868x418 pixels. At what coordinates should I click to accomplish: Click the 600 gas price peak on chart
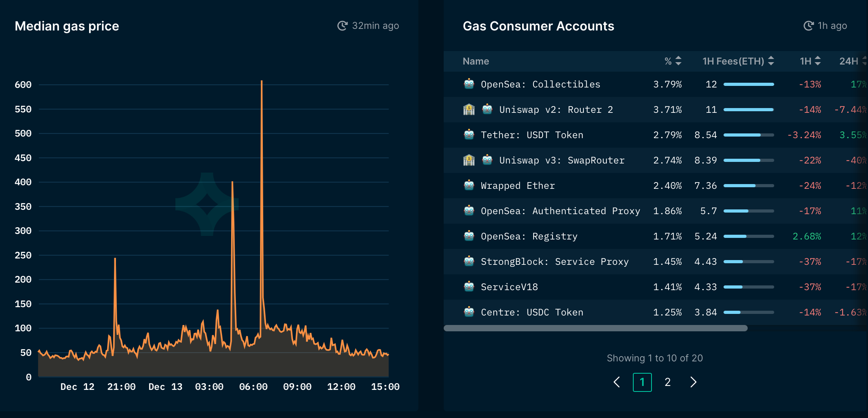[262, 82]
